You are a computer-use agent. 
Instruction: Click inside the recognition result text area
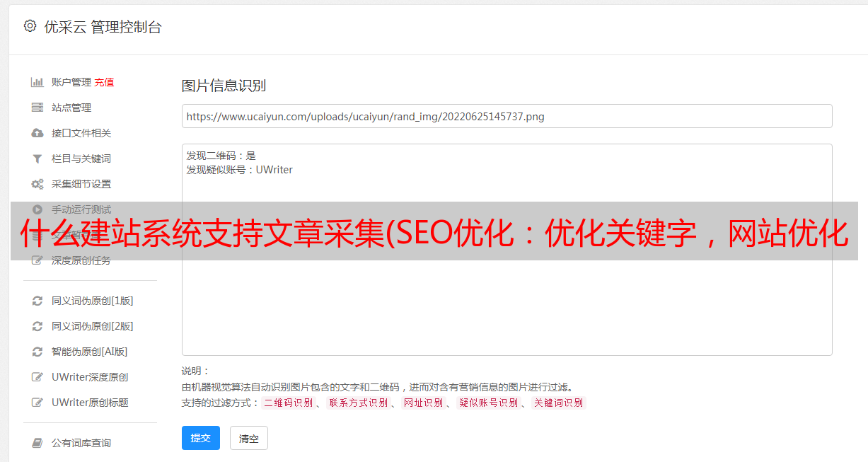pyautogui.click(x=507, y=250)
